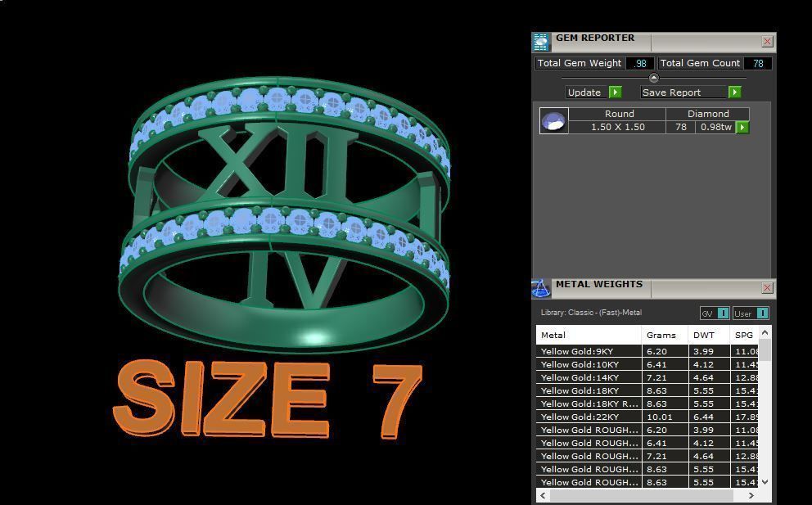Click the Metal Weights panel icon
The width and height of the screenshot is (812, 505).
point(541,289)
